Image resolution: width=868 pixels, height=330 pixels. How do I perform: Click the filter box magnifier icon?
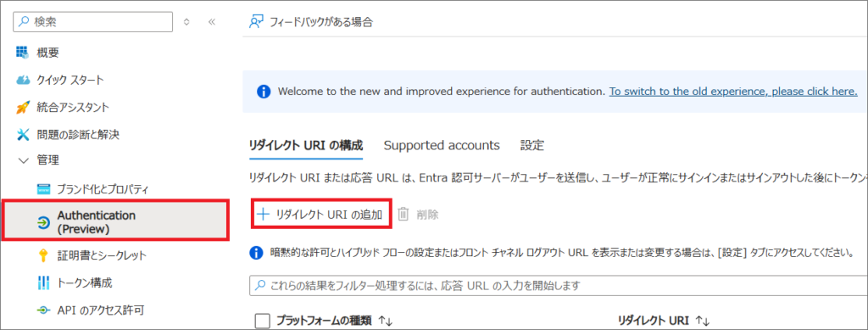(259, 286)
